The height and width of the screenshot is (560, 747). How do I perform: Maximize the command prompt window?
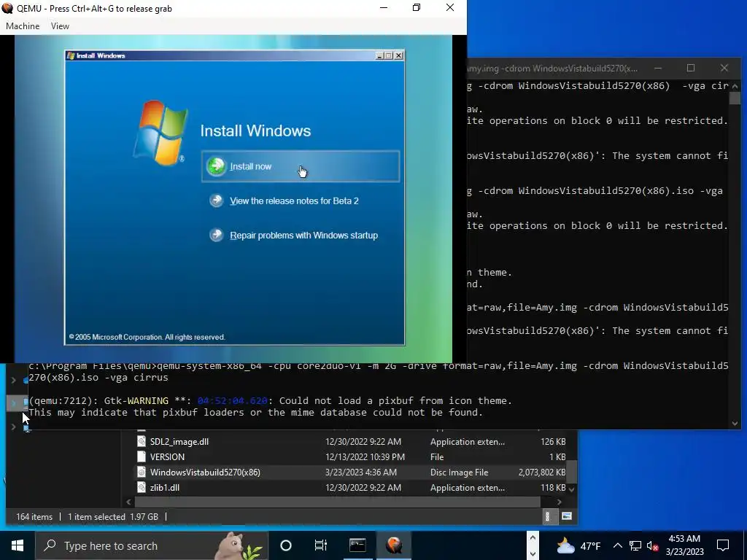click(x=690, y=68)
